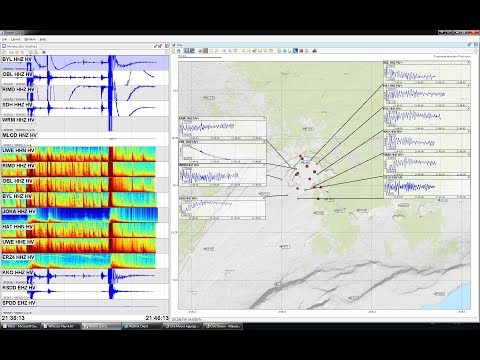Screen dimensions: 480x360
Task: Select the OBL HHZ HV waveform row
Action: coord(85,78)
